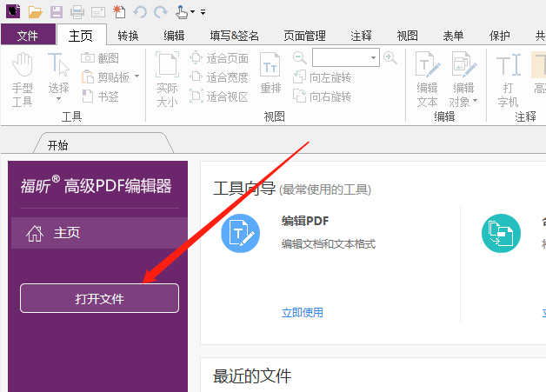Click the 编辑PDF heading text
Viewport: 546px width, 392px height.
(x=305, y=221)
